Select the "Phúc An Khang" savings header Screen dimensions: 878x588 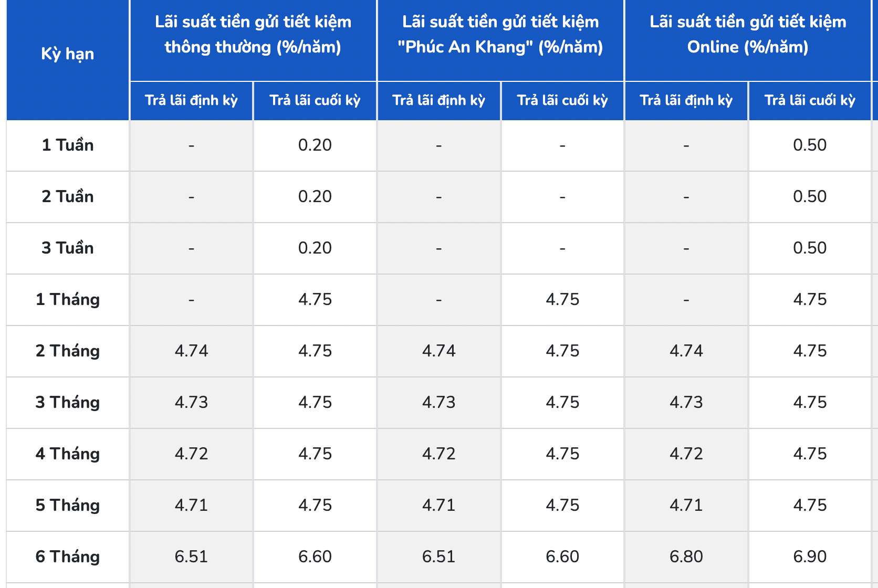500,35
